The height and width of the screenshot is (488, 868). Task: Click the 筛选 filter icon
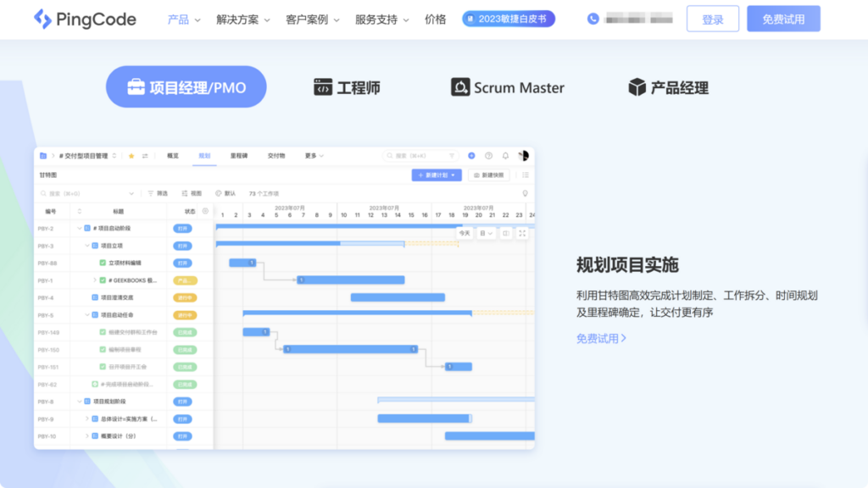point(150,194)
